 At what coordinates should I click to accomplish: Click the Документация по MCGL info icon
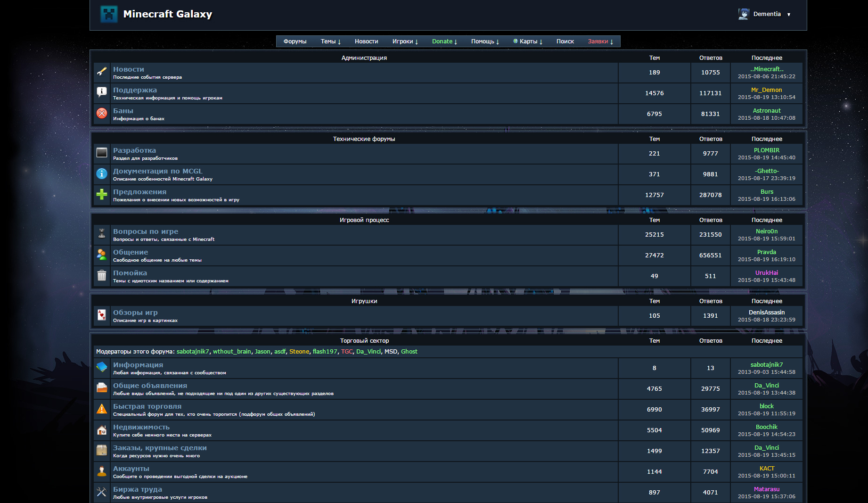pos(102,173)
